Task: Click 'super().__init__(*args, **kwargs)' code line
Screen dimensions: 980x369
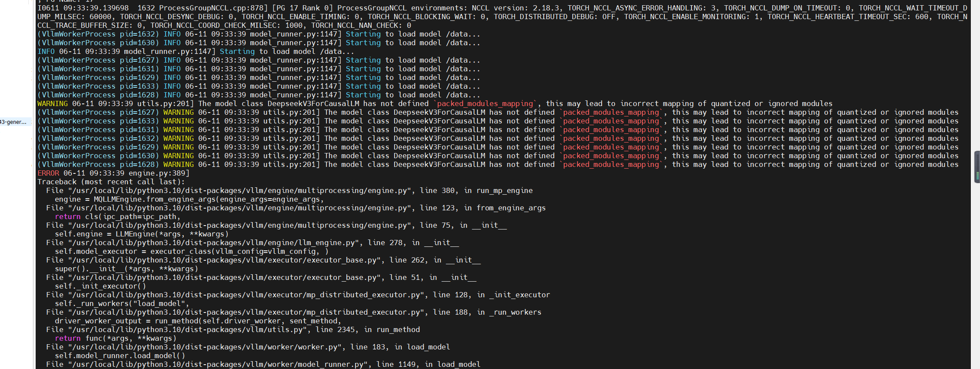Action: 126,269
